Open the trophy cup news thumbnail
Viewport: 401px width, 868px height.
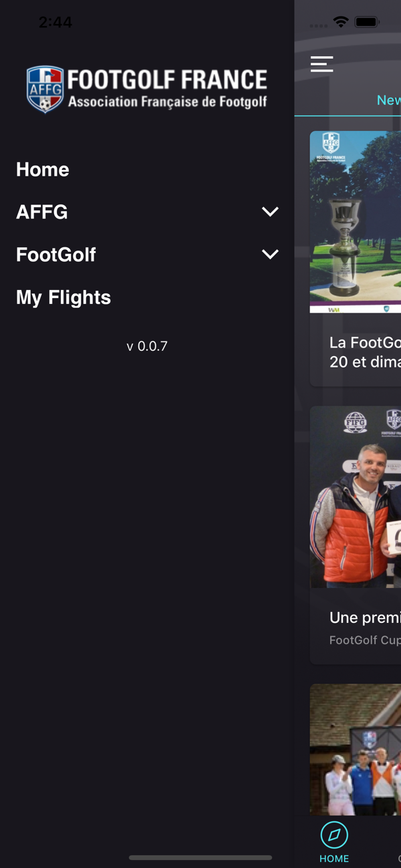coord(356,222)
